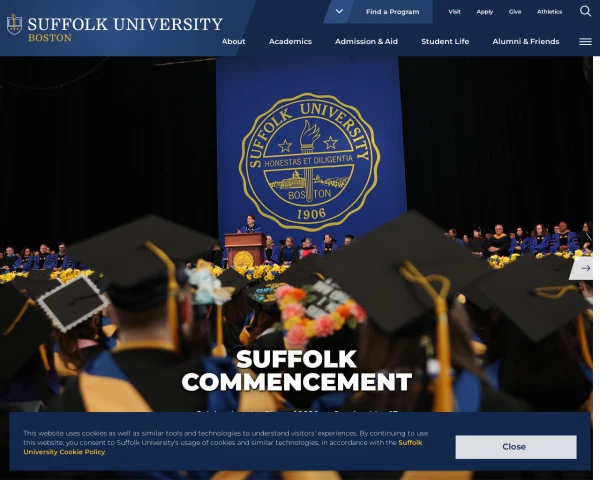Open the About menu
The image size is (600, 480).
(233, 41)
